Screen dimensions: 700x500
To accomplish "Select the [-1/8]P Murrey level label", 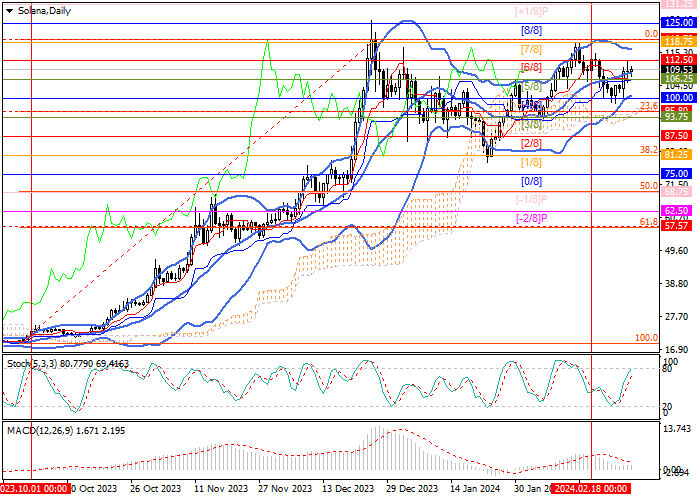I will point(531,200).
